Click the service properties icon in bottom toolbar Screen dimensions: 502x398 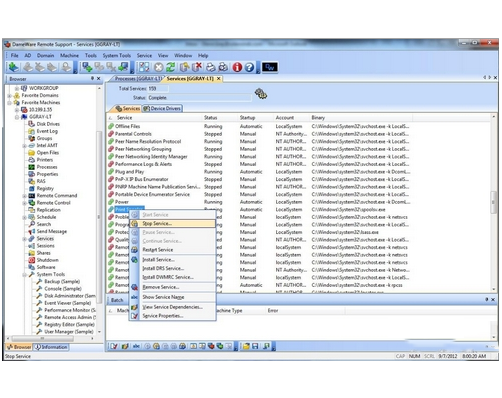click(x=114, y=346)
